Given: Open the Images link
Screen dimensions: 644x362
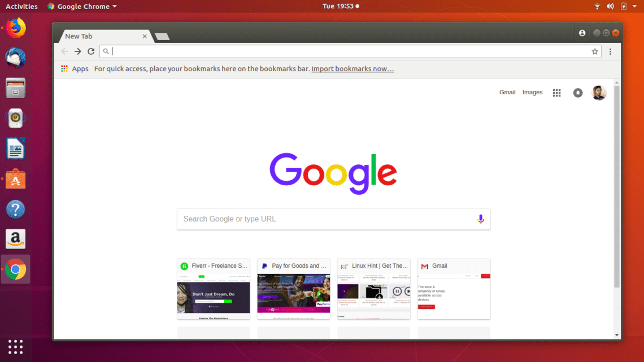Looking at the screenshot, I should pyautogui.click(x=532, y=93).
